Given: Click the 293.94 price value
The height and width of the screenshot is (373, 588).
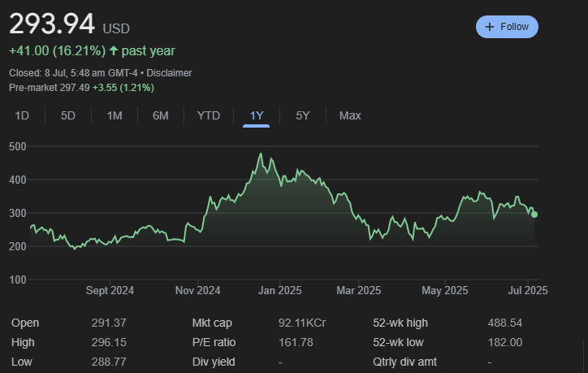Looking at the screenshot, I should click(x=52, y=24).
